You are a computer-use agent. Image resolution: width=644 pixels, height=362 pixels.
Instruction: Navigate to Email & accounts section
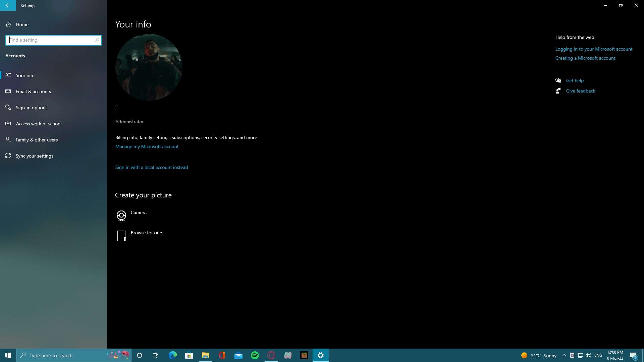[33, 91]
